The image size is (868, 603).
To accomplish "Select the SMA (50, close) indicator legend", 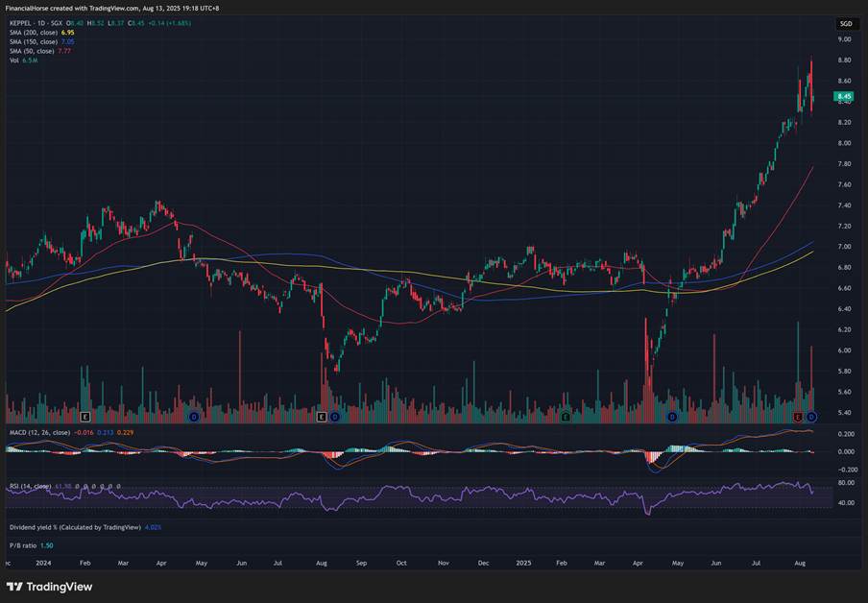I will (x=32, y=51).
